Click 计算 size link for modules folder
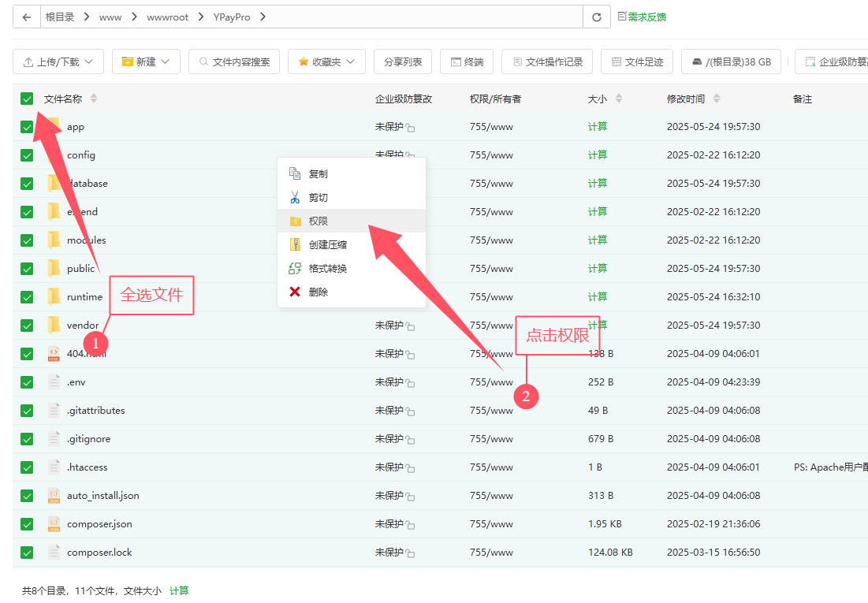The width and height of the screenshot is (868, 603). [x=598, y=240]
